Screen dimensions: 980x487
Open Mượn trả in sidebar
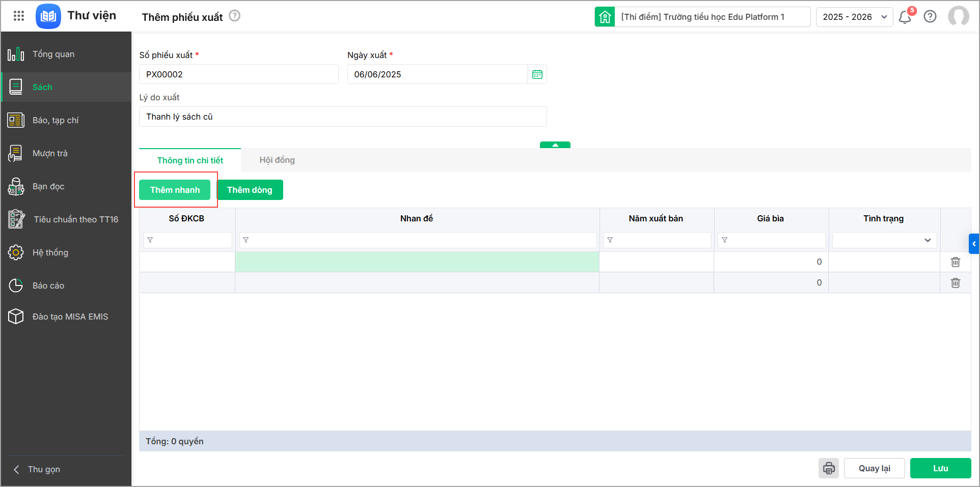[x=66, y=153]
